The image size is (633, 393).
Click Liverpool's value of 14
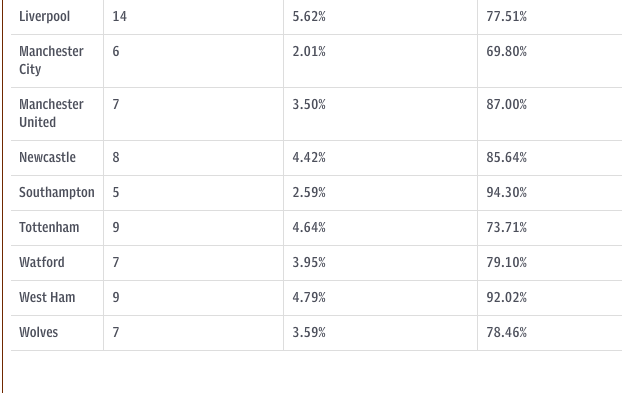point(119,17)
